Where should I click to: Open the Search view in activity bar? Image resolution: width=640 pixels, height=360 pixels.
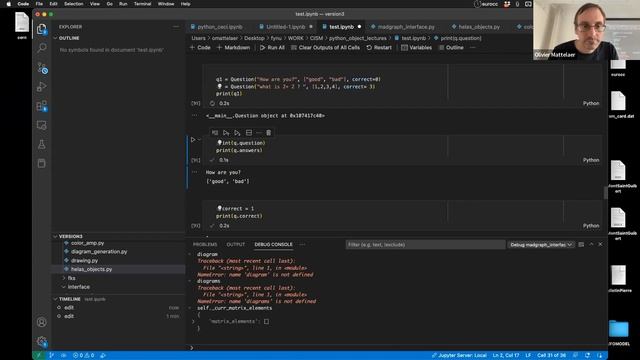coord(42,48)
